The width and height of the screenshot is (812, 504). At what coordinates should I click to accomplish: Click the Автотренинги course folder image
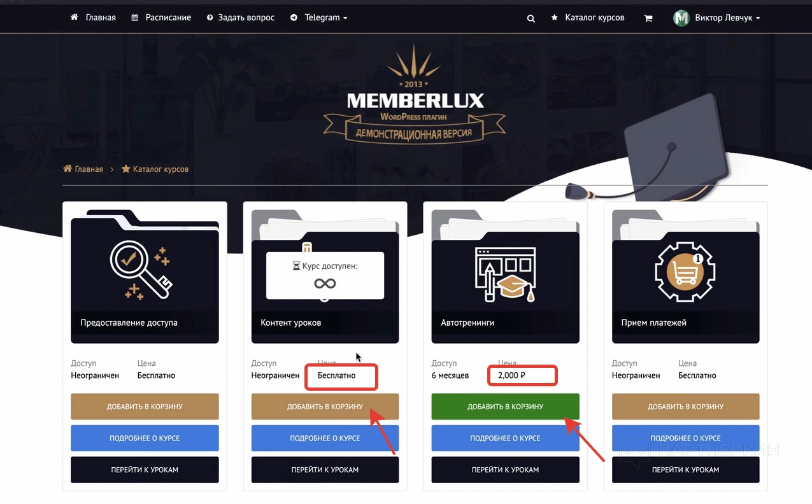click(505, 276)
